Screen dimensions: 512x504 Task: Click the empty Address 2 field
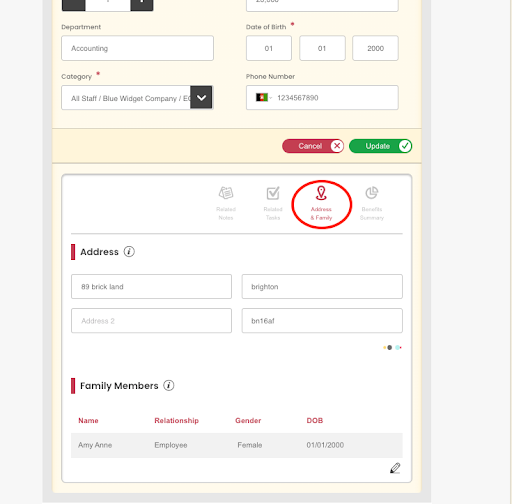pos(151,321)
